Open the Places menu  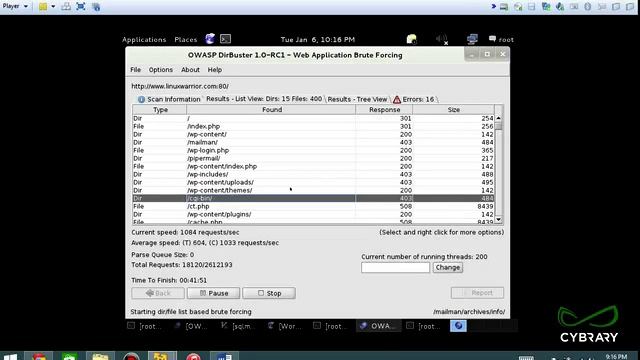[x=186, y=40]
